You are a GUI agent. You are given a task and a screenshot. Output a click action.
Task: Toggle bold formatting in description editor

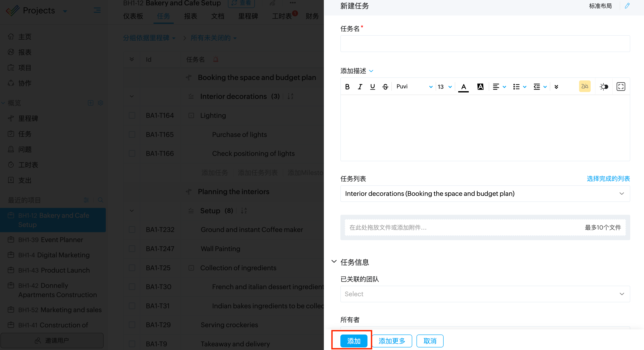347,86
